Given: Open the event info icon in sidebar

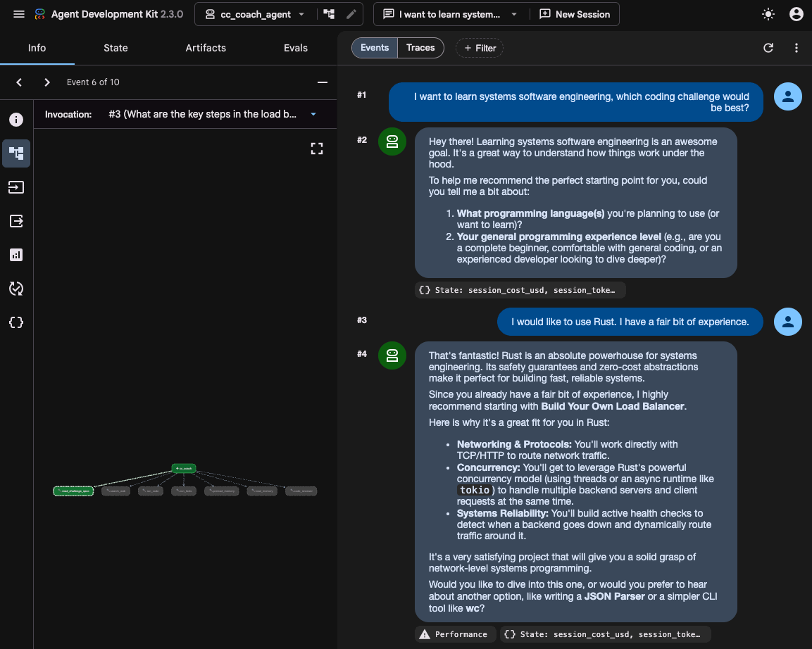Looking at the screenshot, I should pos(16,120).
